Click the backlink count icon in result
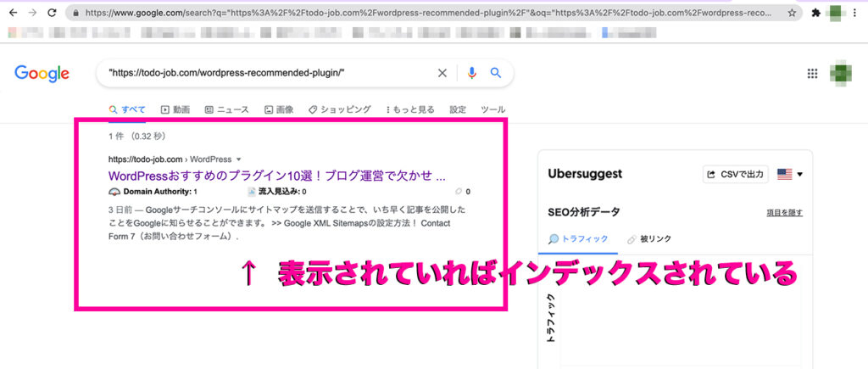868x369 pixels. (458, 192)
